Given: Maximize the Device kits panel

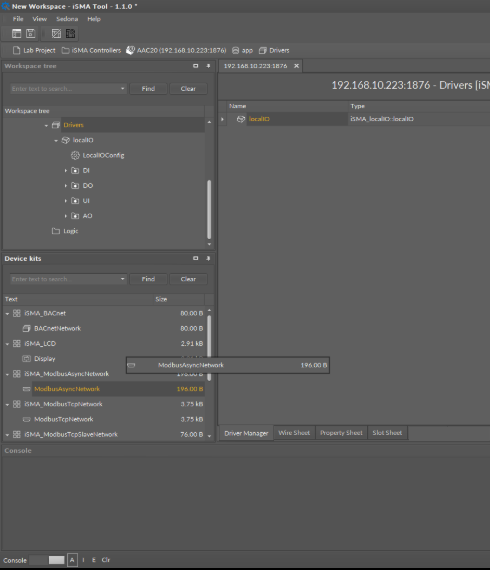Looking at the screenshot, I should (x=196, y=258).
